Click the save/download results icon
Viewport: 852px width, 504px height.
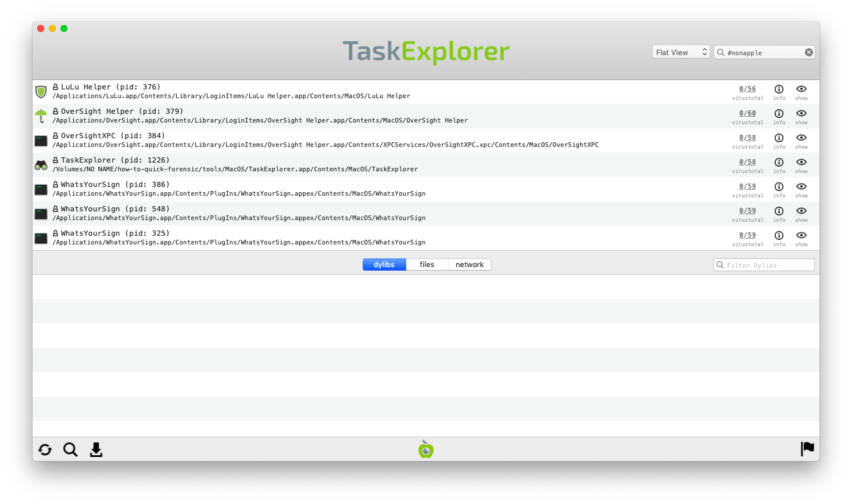(x=96, y=449)
